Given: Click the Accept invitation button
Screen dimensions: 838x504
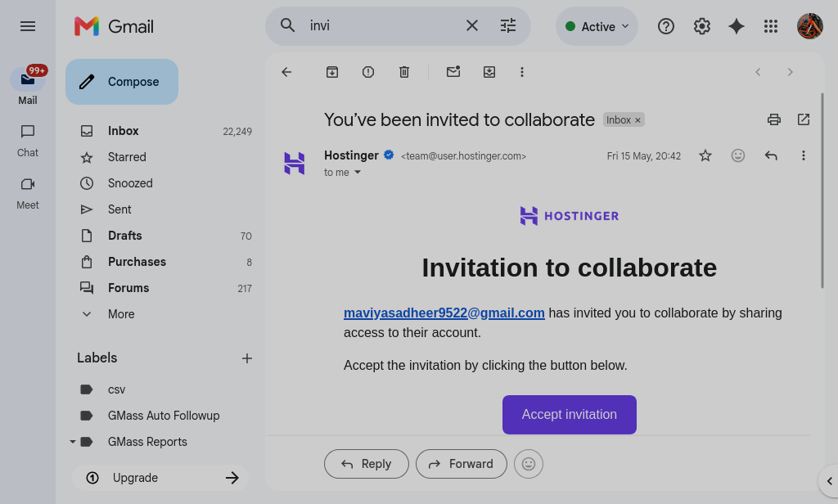Looking at the screenshot, I should pyautogui.click(x=570, y=415).
